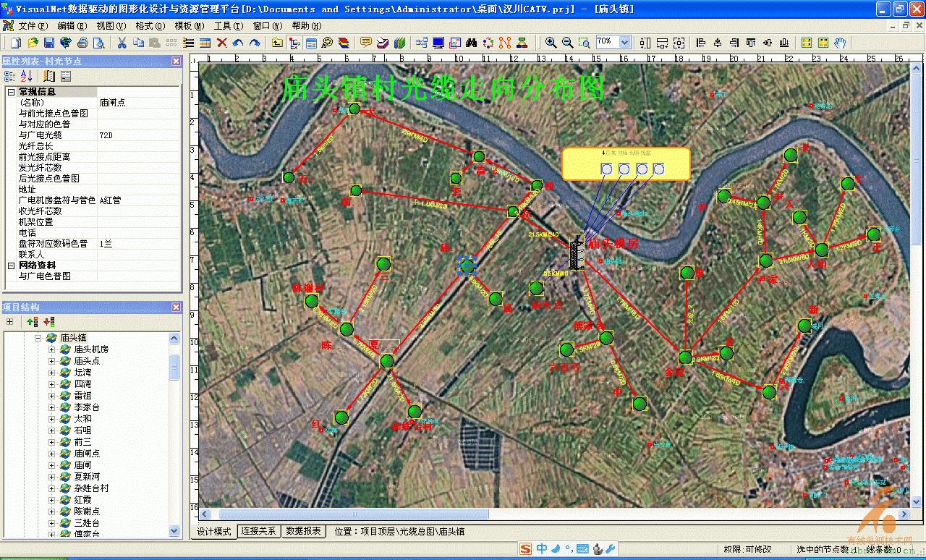Sort properties alphabetically with A-Z icon
926x560 pixels.
click(27, 76)
